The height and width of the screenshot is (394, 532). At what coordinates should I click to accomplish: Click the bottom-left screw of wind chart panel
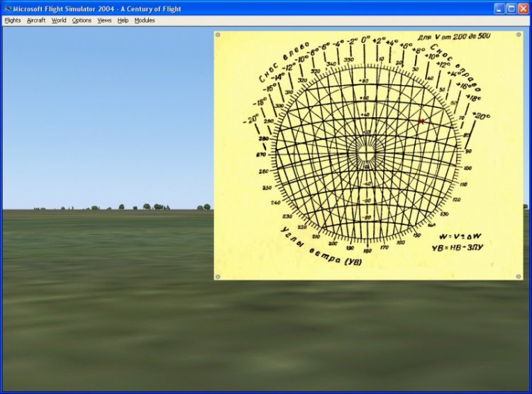218,276
